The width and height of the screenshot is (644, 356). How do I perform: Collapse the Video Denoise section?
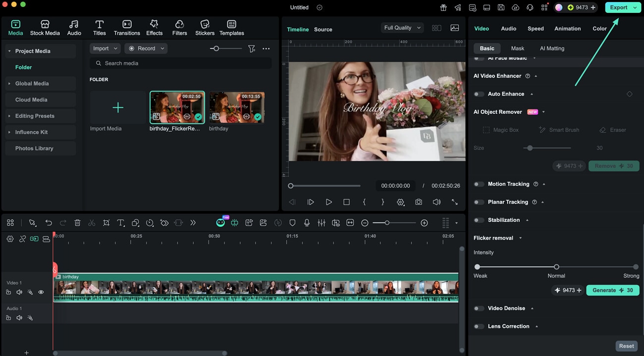tap(532, 308)
